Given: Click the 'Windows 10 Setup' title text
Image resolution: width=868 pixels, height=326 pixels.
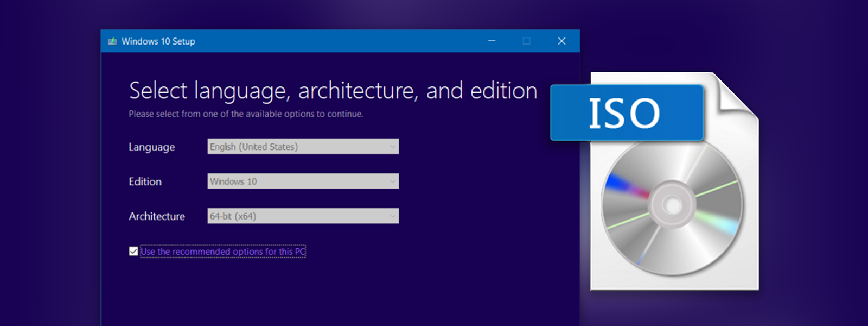Looking at the screenshot, I should (158, 41).
